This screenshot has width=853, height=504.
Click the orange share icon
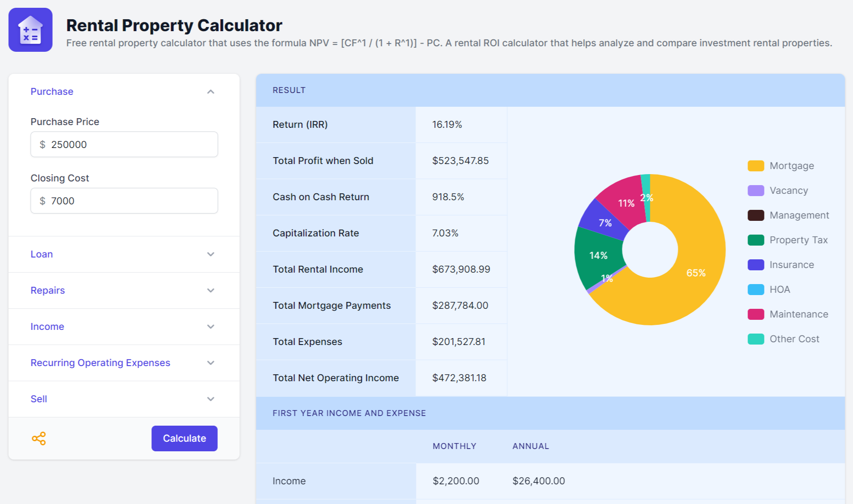tap(39, 438)
